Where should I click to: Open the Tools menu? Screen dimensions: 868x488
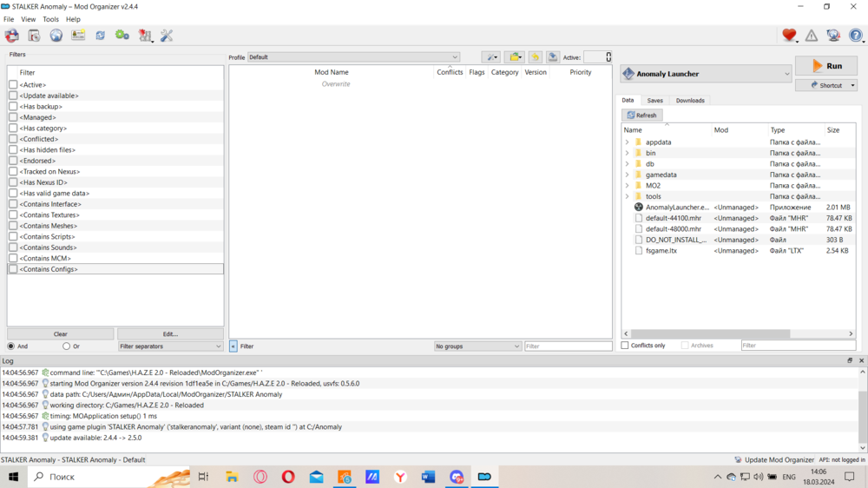pyautogui.click(x=50, y=19)
